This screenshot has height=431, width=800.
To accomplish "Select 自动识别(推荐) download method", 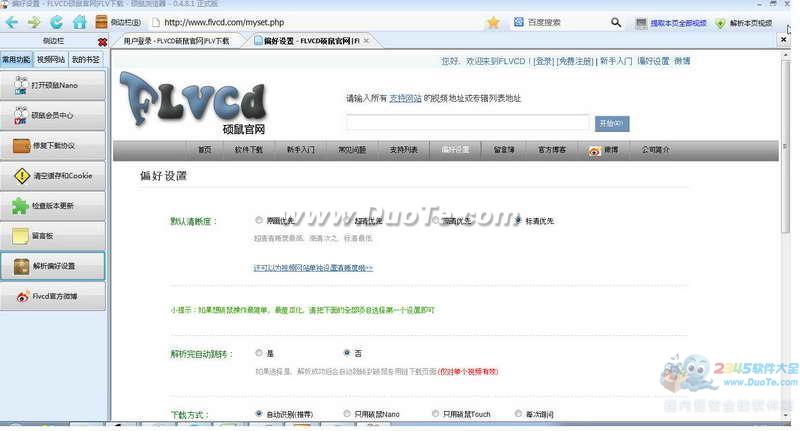I will click(x=259, y=414).
